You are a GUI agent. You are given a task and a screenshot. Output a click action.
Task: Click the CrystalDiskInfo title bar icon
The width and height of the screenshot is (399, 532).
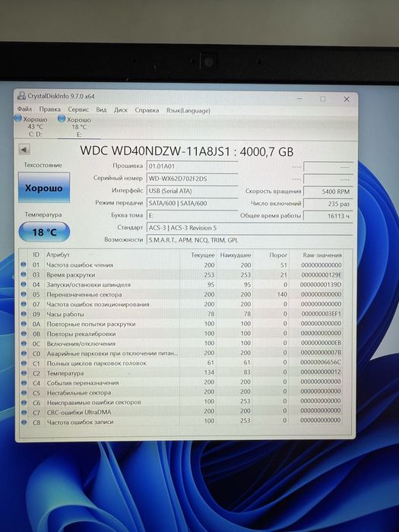pyautogui.click(x=21, y=96)
